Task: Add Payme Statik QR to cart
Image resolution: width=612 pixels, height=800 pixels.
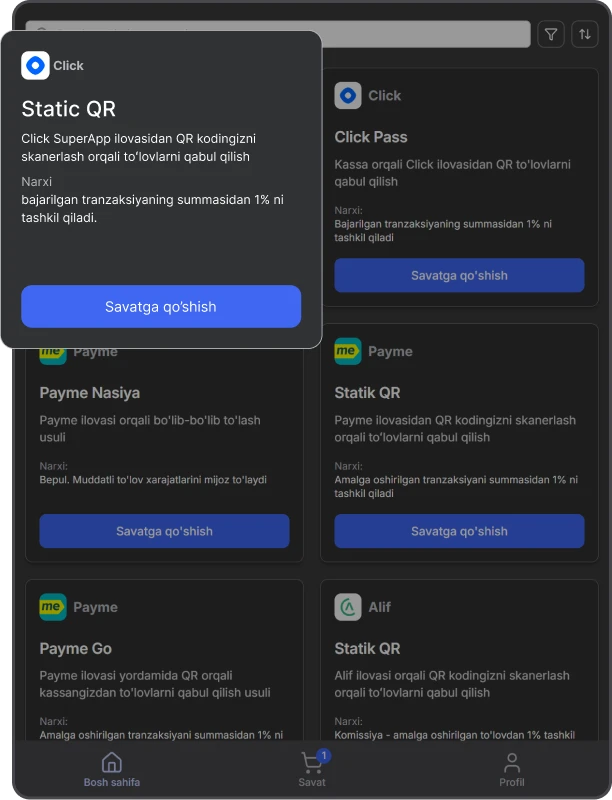Action: tap(459, 531)
